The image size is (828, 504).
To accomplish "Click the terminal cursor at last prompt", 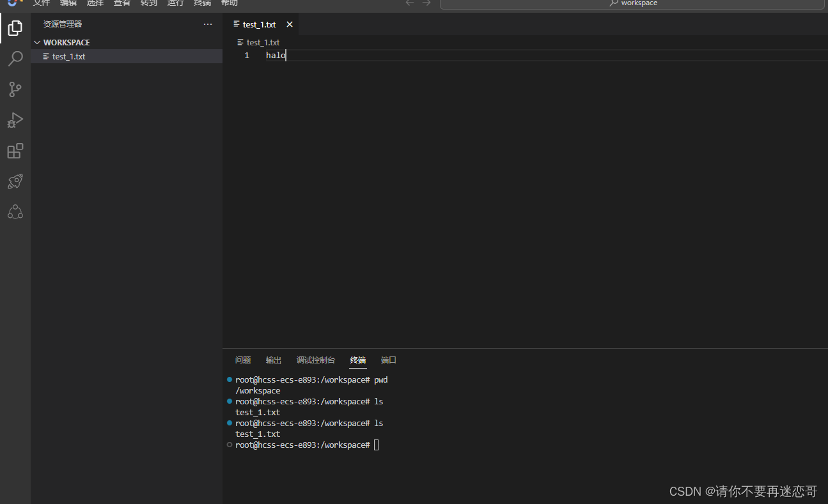I will click(x=377, y=445).
